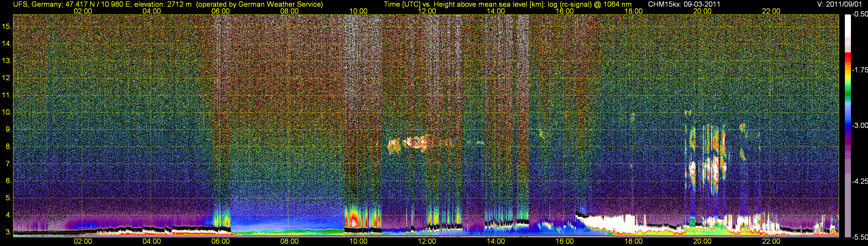Select the "operated by German Weather Service" text
This screenshot has height=246, width=868.
pos(259,4)
